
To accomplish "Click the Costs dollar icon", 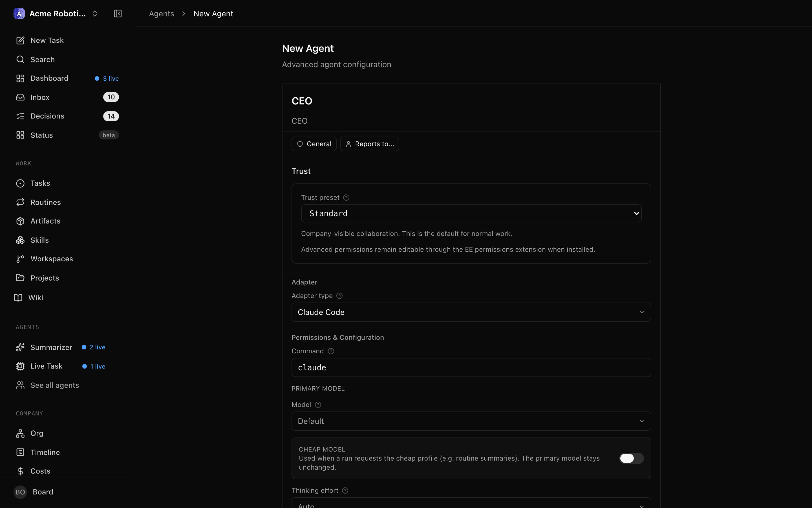I will coord(20,471).
